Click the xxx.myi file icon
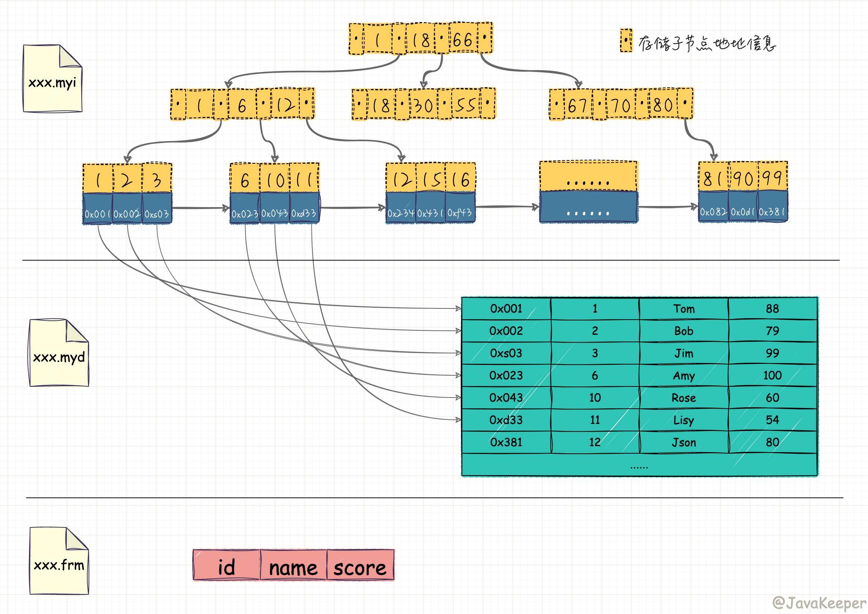The image size is (868, 614). (x=53, y=79)
